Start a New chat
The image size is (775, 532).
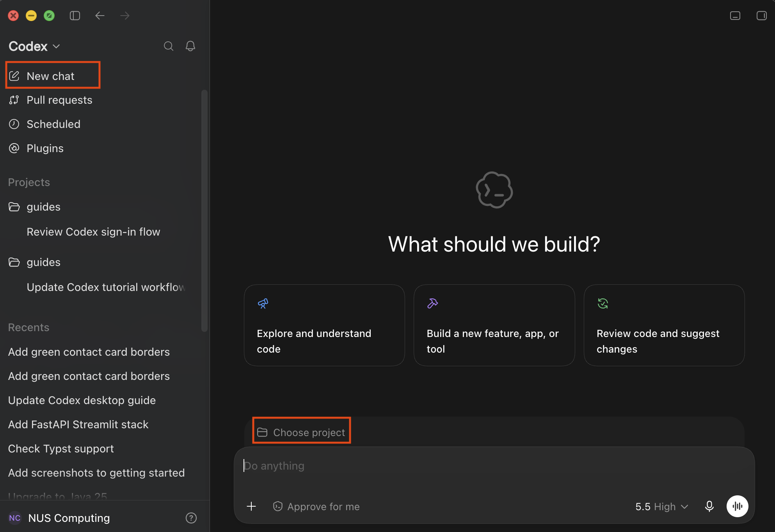(x=53, y=76)
